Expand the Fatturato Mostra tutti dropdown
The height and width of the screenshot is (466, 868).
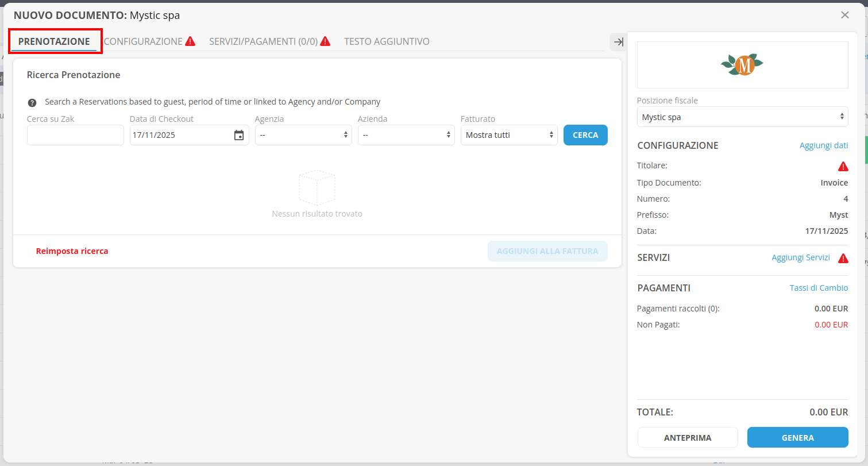[509, 135]
